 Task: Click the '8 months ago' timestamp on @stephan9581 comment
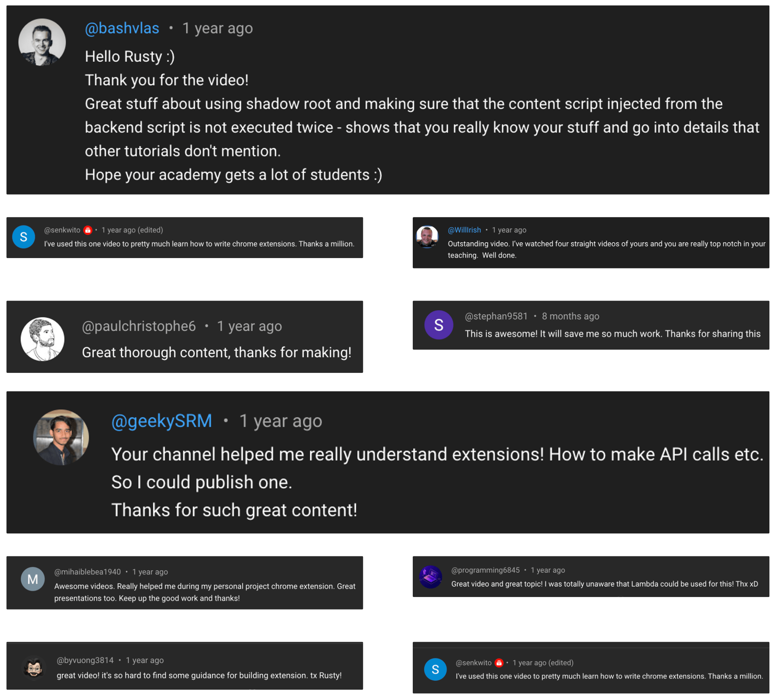570,316
